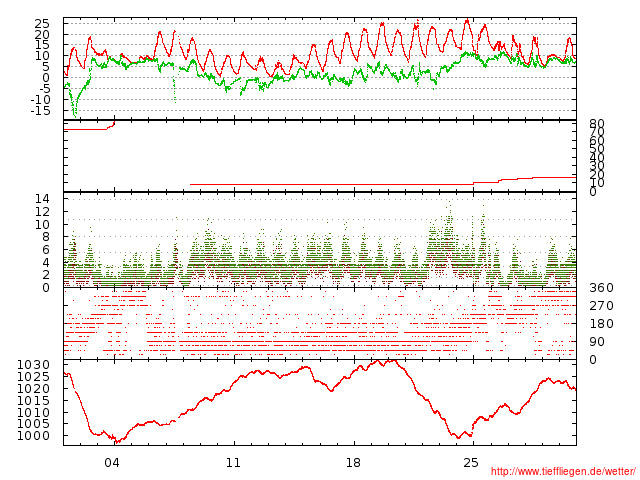The width and height of the screenshot is (640, 480).
Task: Click the 1005 pressure axis label
Action: click(x=33, y=424)
